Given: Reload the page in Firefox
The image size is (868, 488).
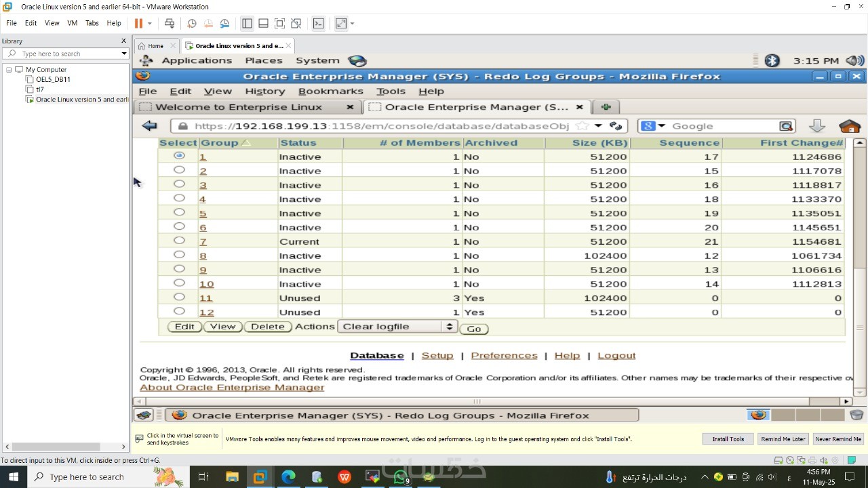Looking at the screenshot, I should pos(616,125).
